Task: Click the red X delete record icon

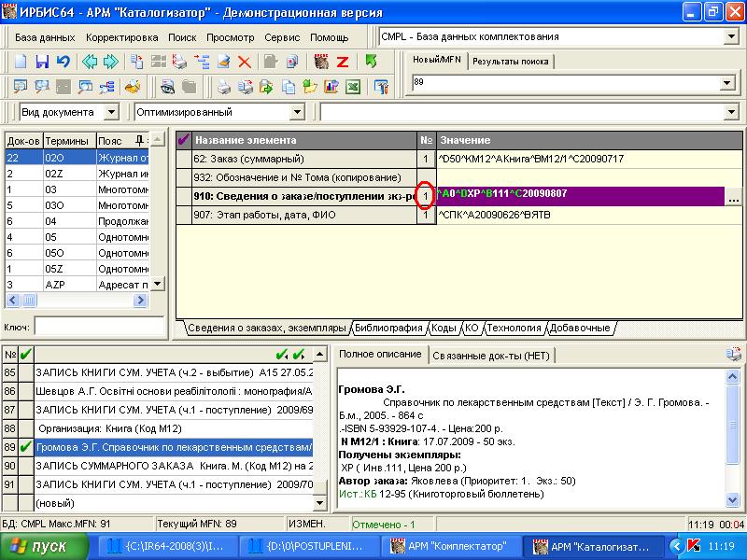Action: point(245,62)
